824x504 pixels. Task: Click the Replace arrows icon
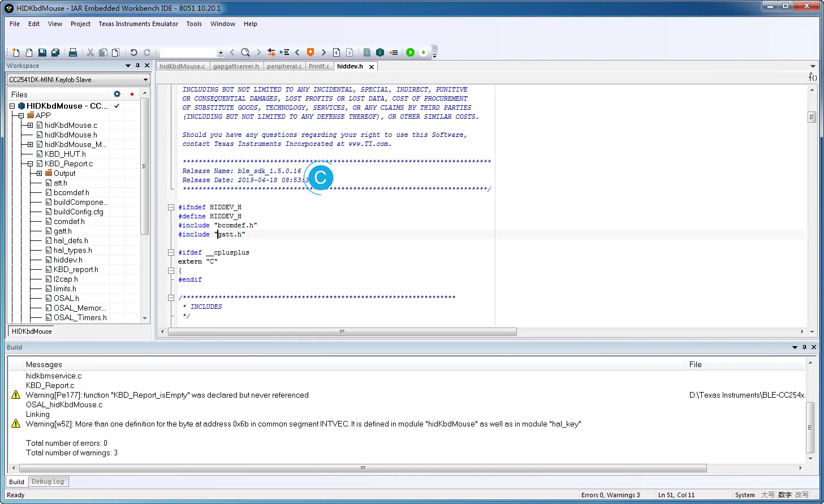271,53
